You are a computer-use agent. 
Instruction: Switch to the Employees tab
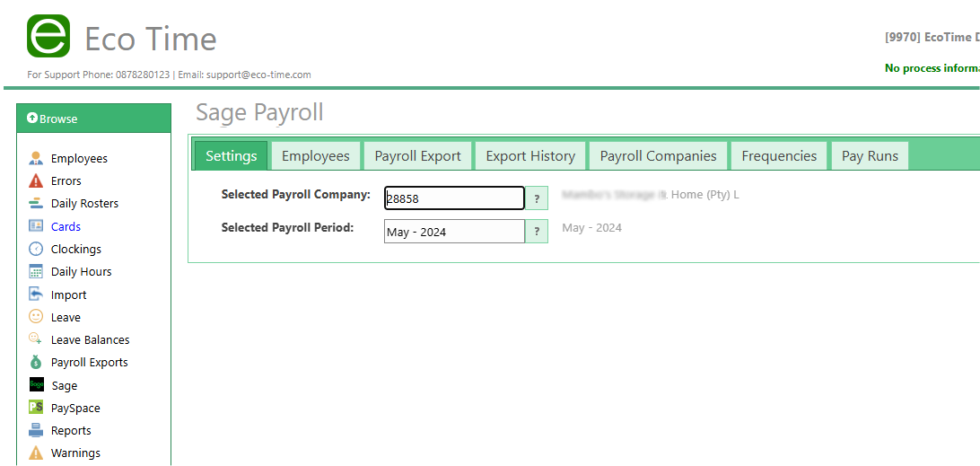pos(316,155)
